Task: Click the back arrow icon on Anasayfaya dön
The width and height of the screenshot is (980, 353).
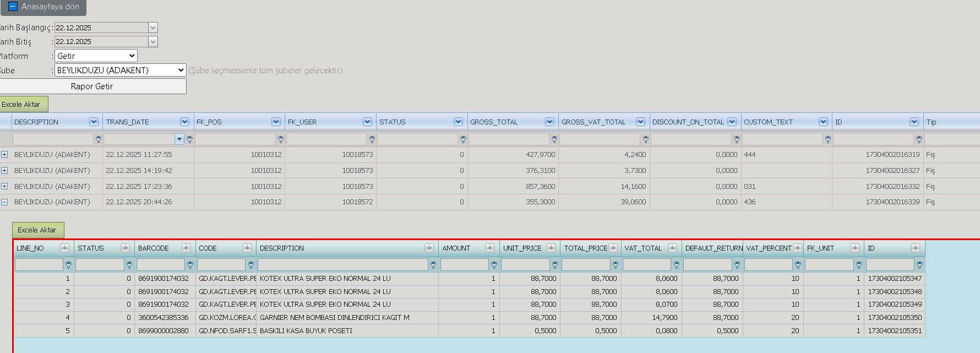Action: pos(13,7)
